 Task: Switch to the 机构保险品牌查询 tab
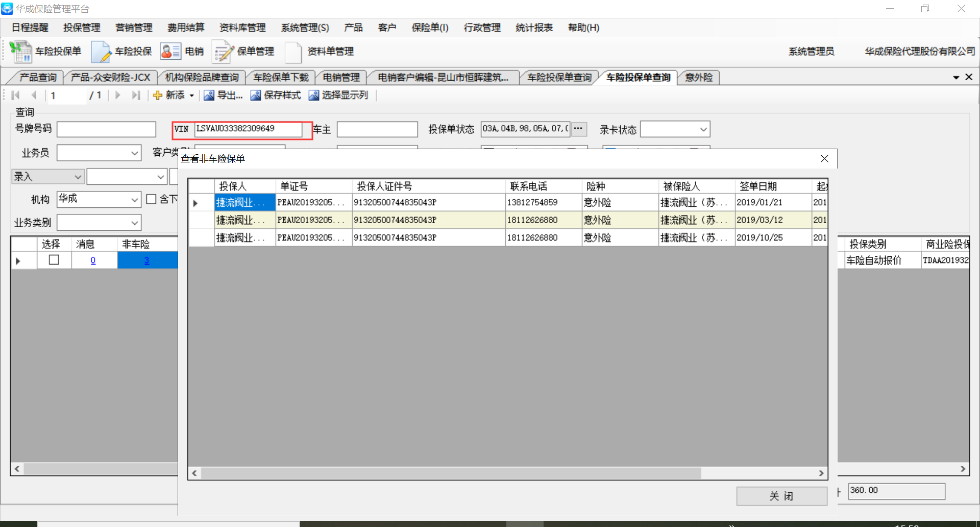(x=202, y=77)
